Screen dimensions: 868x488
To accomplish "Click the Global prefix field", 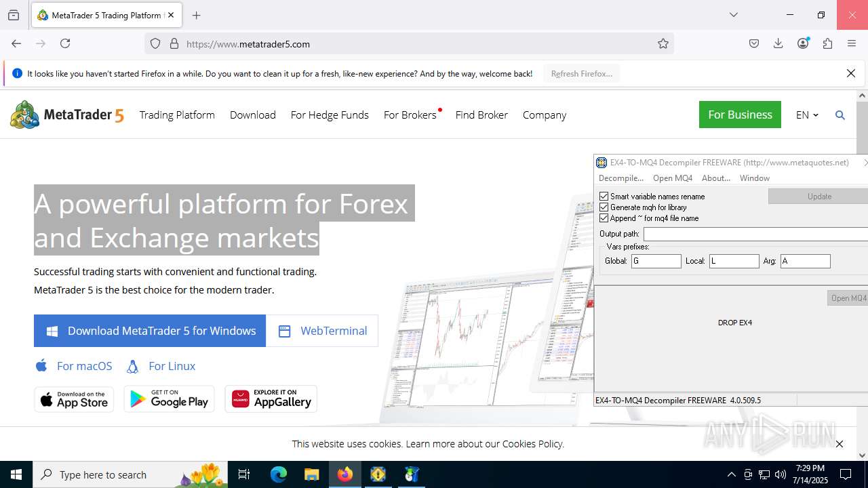I will click(x=656, y=261).
